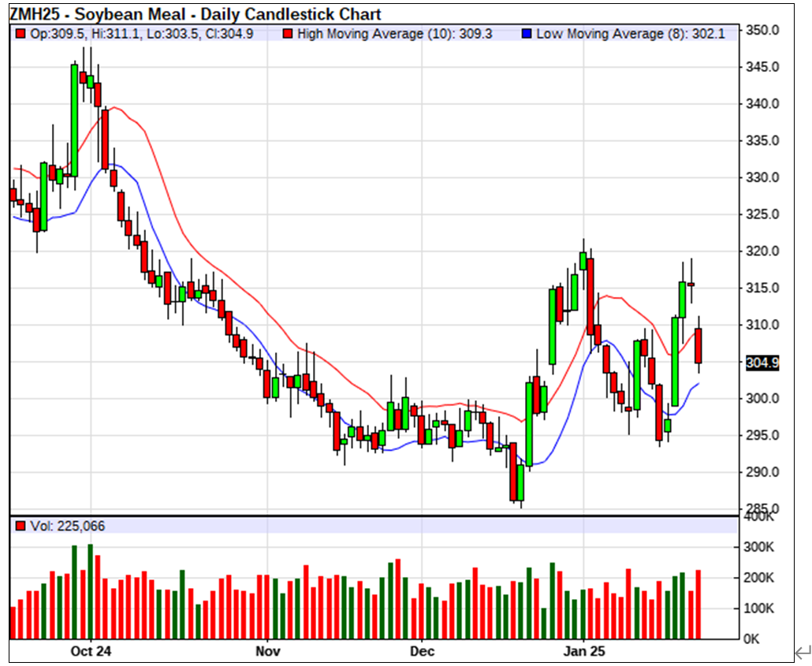
Task: Click the lowest green candle near 286 in December
Action: 520,482
